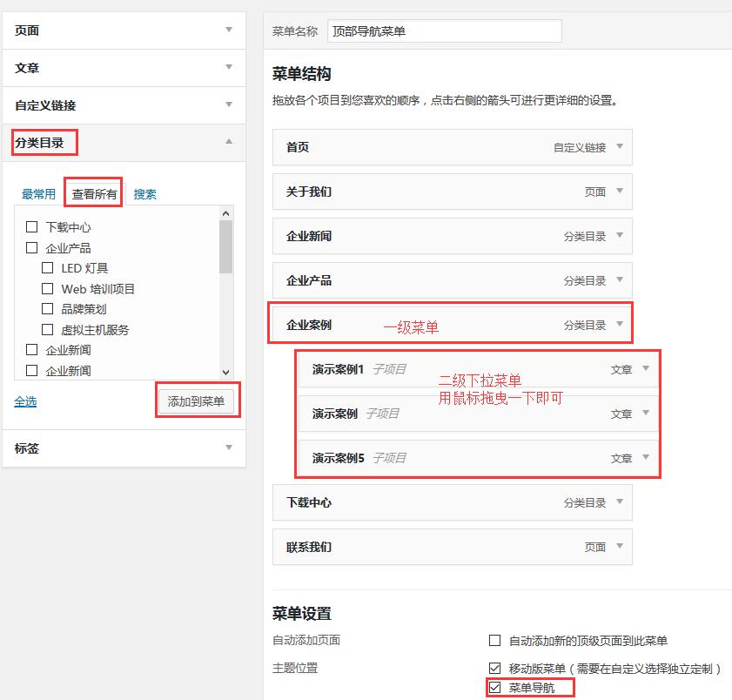Image resolution: width=732 pixels, height=700 pixels.
Task: Click the 菜单名称 text input field
Action: point(444,31)
